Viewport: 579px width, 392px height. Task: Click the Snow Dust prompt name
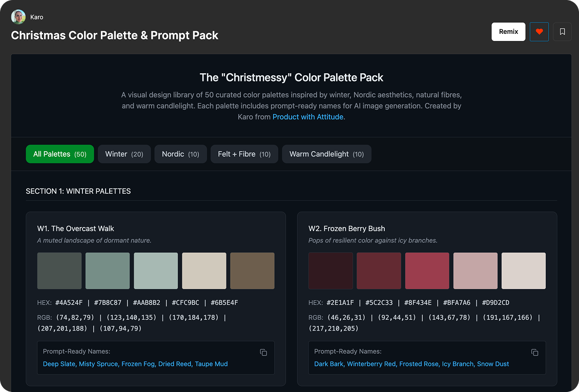tap(493, 364)
